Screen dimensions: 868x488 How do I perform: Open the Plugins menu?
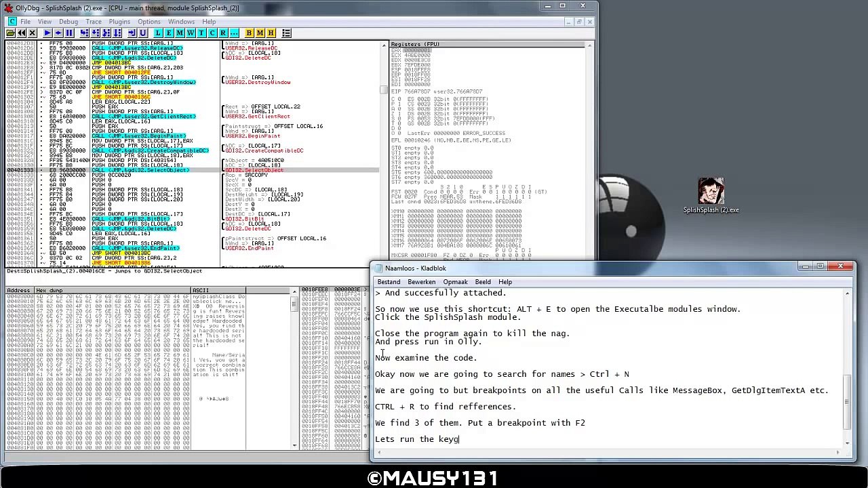coord(119,22)
